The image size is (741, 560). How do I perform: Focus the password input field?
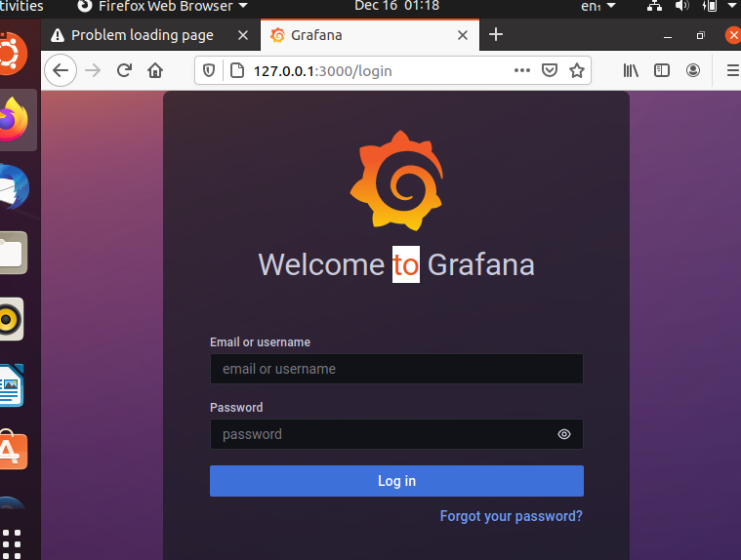coord(396,434)
